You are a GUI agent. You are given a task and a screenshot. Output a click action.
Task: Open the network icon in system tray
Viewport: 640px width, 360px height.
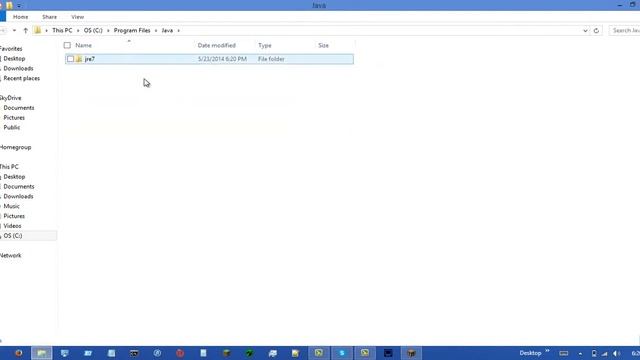[x=604, y=353]
